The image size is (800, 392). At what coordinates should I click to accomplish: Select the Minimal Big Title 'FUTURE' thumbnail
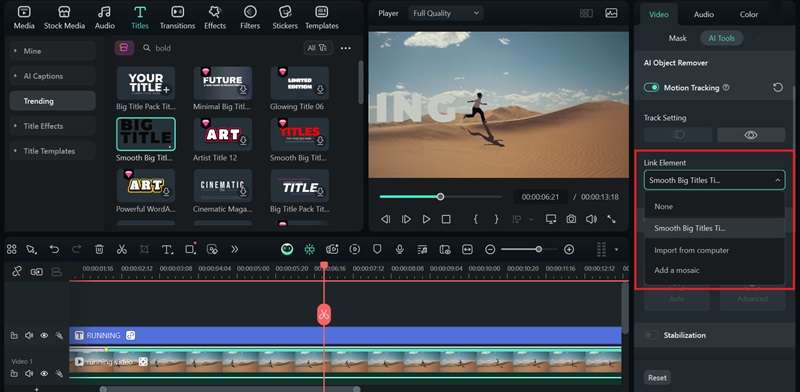(222, 83)
